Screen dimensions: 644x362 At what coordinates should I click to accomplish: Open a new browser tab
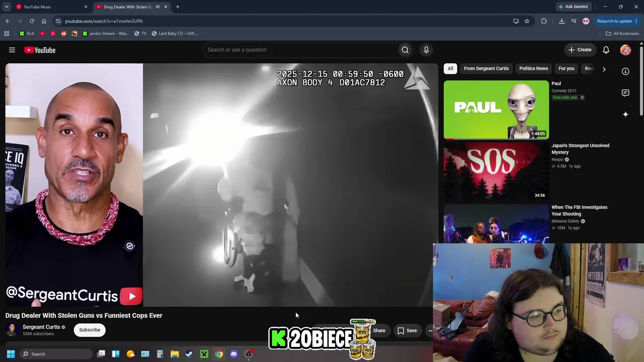click(x=178, y=7)
